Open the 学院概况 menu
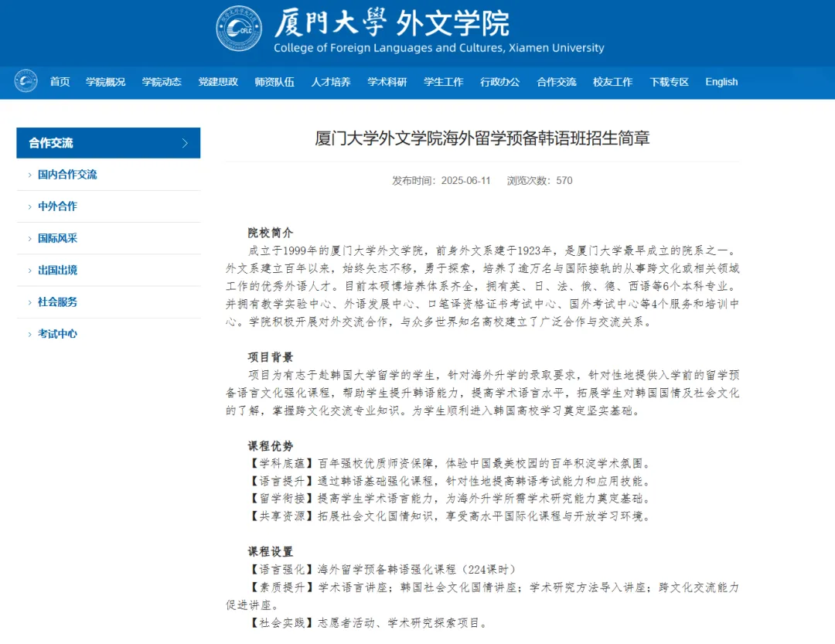This screenshot has height=644, width=835. pos(105,82)
